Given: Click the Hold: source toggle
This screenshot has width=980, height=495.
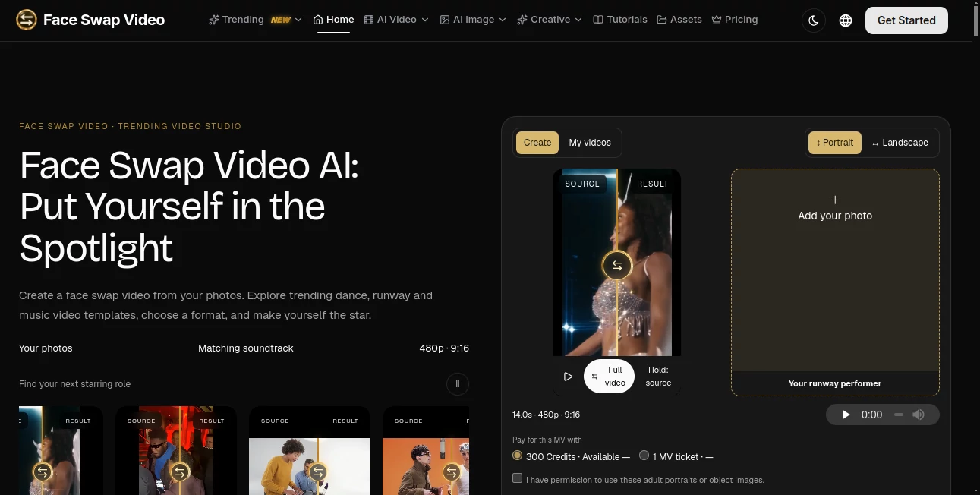Looking at the screenshot, I should point(658,377).
